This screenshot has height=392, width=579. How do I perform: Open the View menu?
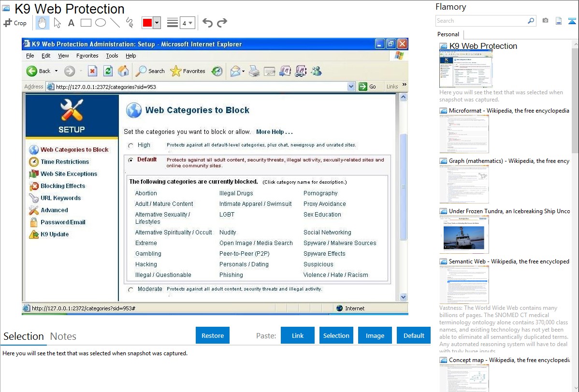[63, 56]
